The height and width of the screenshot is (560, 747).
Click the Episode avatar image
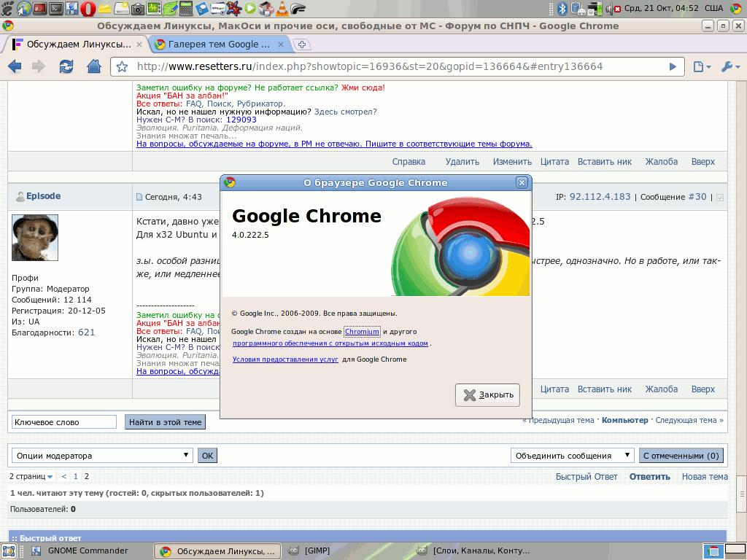[35, 238]
